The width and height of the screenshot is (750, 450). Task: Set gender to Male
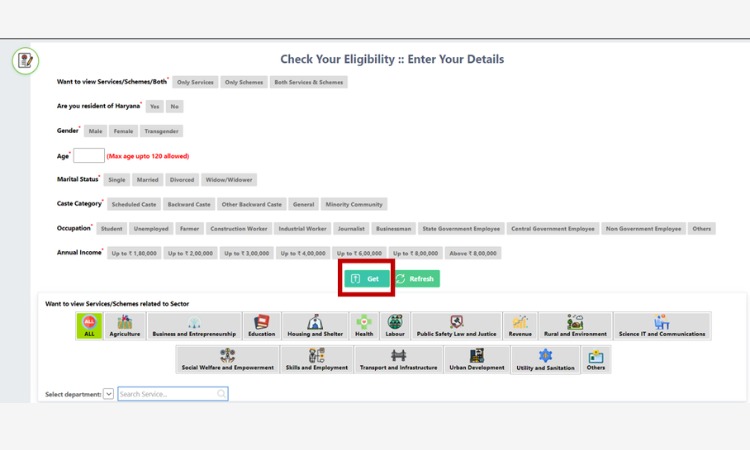pos(95,131)
